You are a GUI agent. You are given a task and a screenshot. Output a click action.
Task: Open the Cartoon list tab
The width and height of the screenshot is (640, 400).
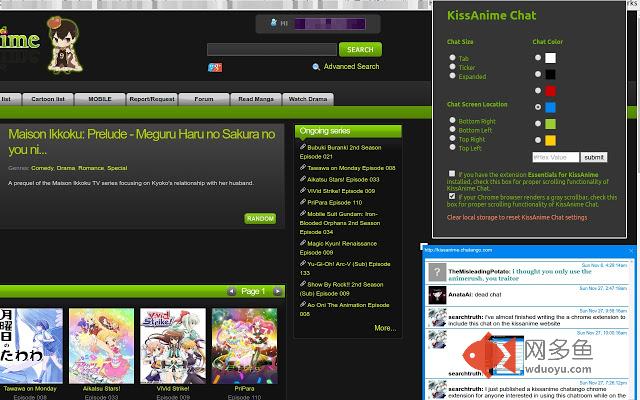pos(48,99)
